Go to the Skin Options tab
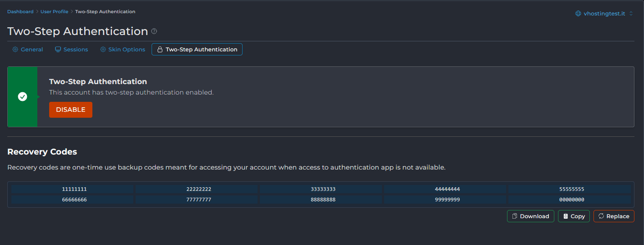Screen dimensions: 644x245 pyautogui.click(x=122, y=50)
